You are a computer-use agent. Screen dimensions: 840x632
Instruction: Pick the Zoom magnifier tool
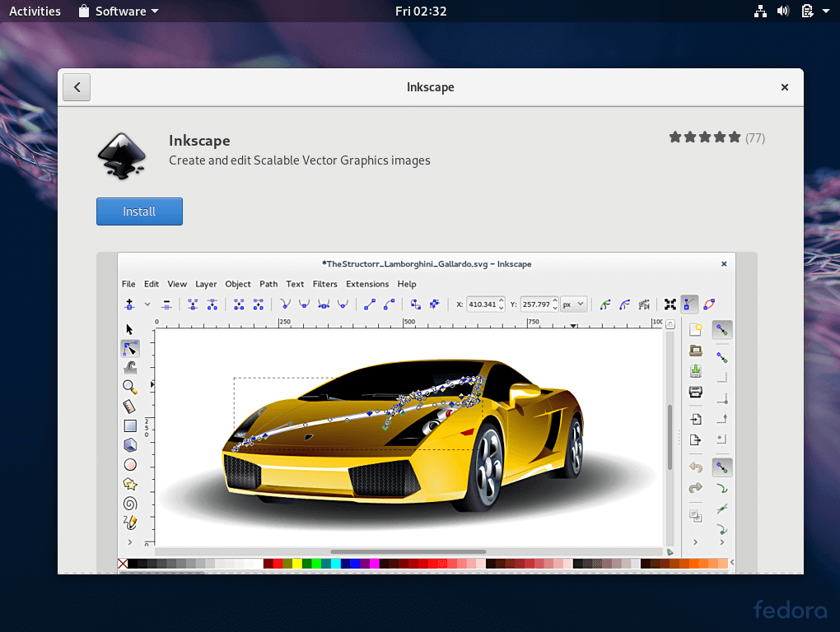129,387
